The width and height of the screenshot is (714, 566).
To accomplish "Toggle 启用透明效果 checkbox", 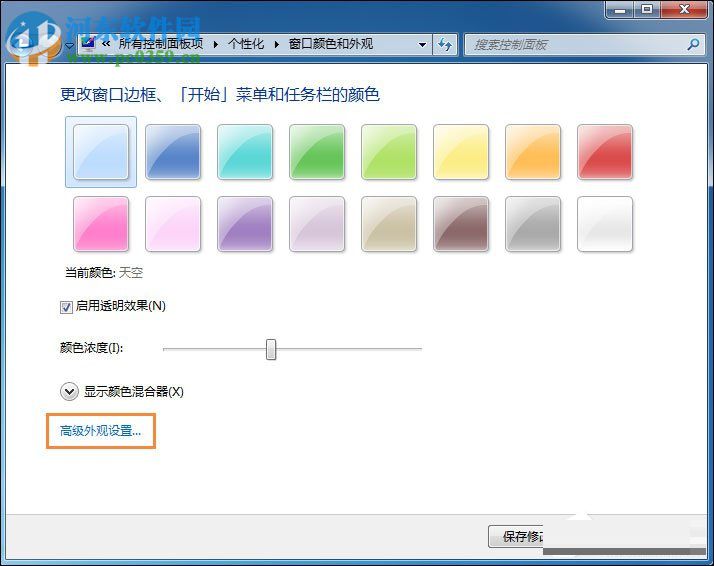I will (x=66, y=307).
